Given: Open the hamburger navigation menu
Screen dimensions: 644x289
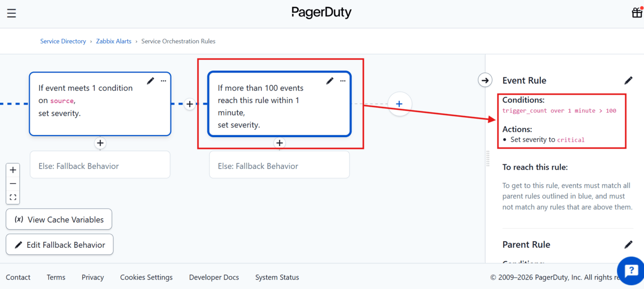Looking at the screenshot, I should [x=12, y=14].
